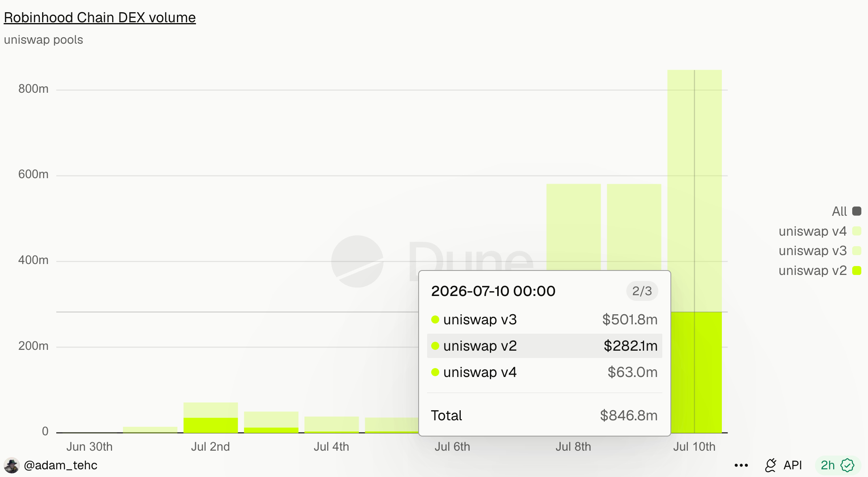Click the 2/3 pager badge in tooltip
Viewport: 868px width, 477px height.
tap(642, 291)
